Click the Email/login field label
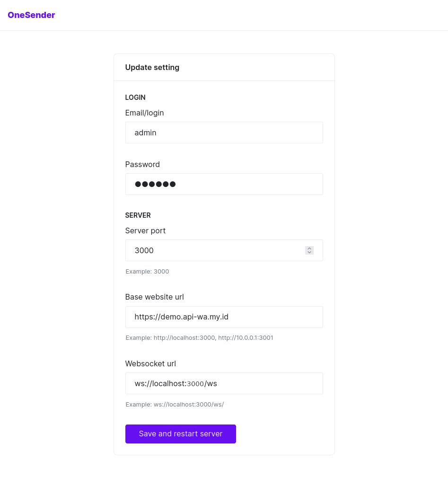Image resolution: width=448 pixels, height=478 pixels. coord(144,113)
